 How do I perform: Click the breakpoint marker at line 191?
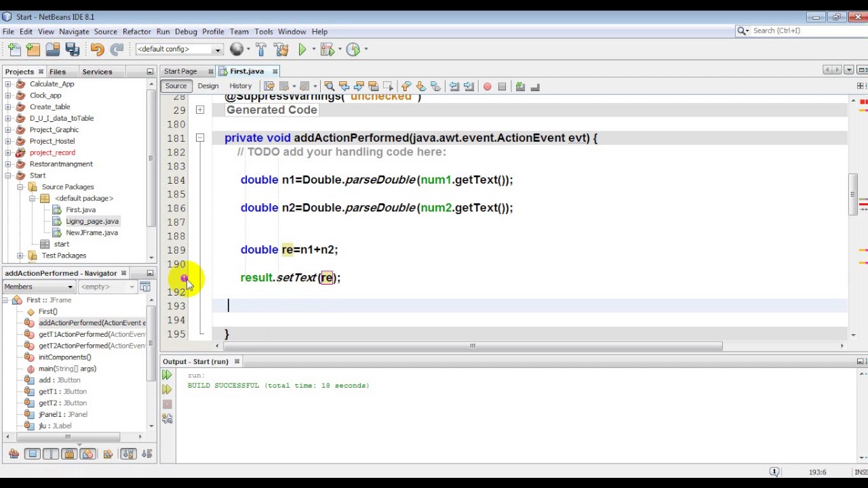pos(184,278)
